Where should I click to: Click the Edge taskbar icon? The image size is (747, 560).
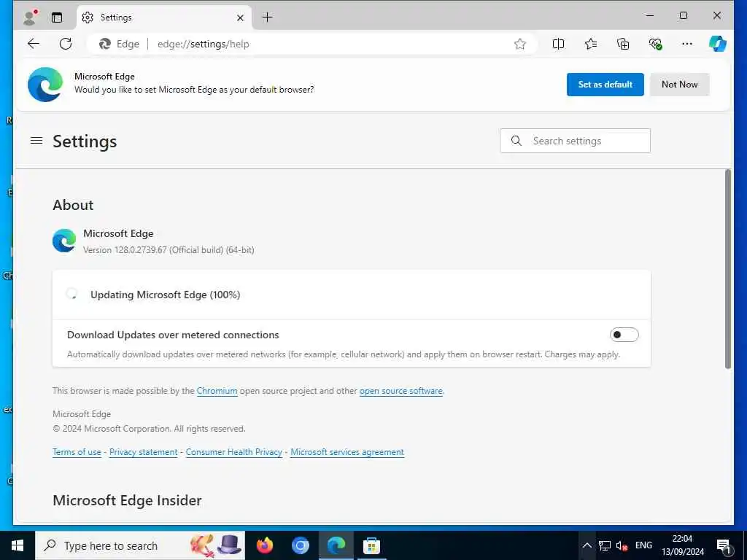tap(336, 545)
